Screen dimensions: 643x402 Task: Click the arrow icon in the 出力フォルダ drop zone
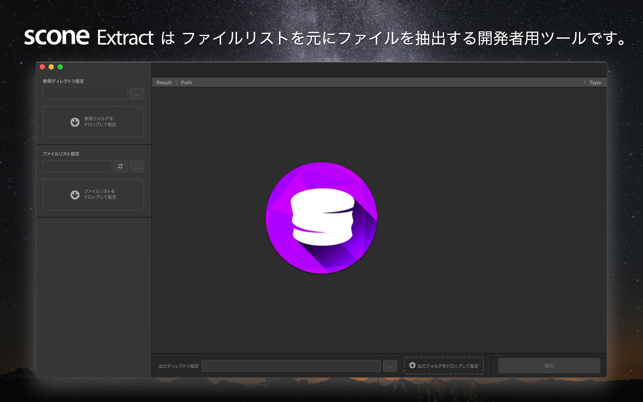pyautogui.click(x=412, y=365)
